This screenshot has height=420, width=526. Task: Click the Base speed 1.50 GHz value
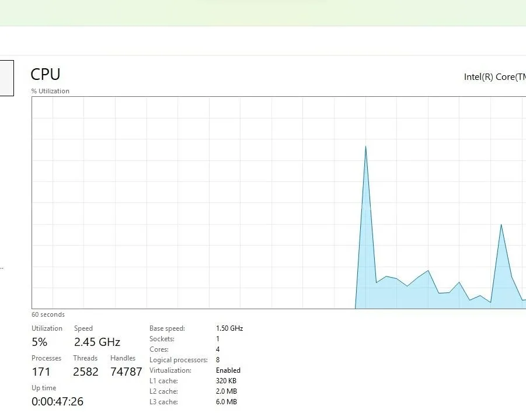coord(229,328)
